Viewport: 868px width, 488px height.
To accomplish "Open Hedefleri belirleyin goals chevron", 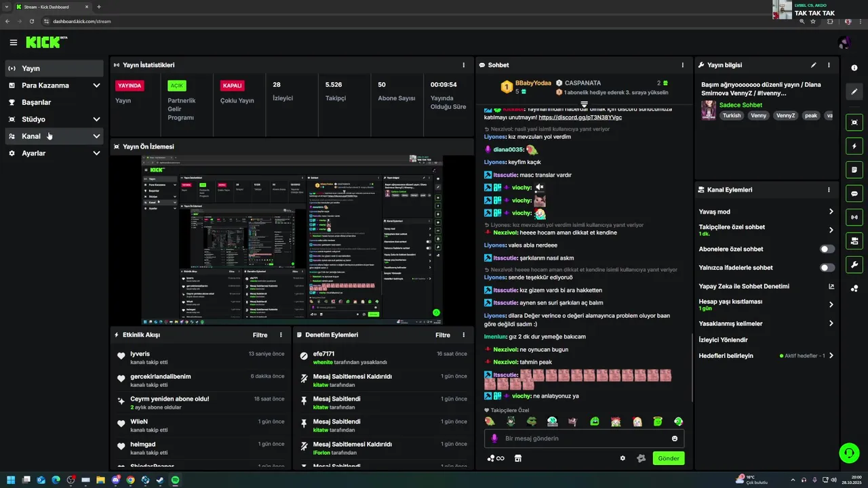I will pos(831,356).
